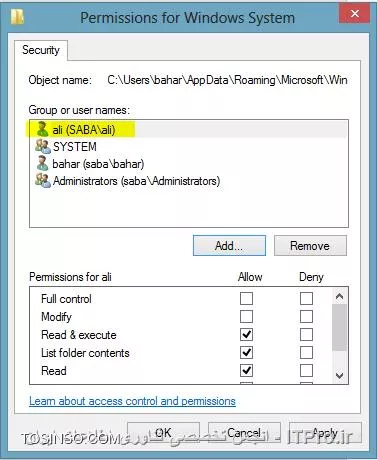Uncheck Read & execute Allow checkbox
The image size is (377, 460).
(x=246, y=334)
